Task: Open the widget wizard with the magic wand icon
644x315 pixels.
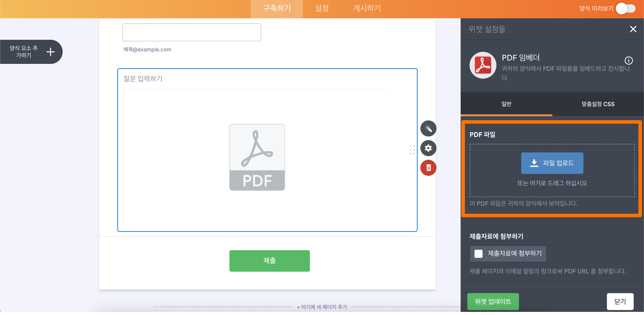Action: pos(428,128)
